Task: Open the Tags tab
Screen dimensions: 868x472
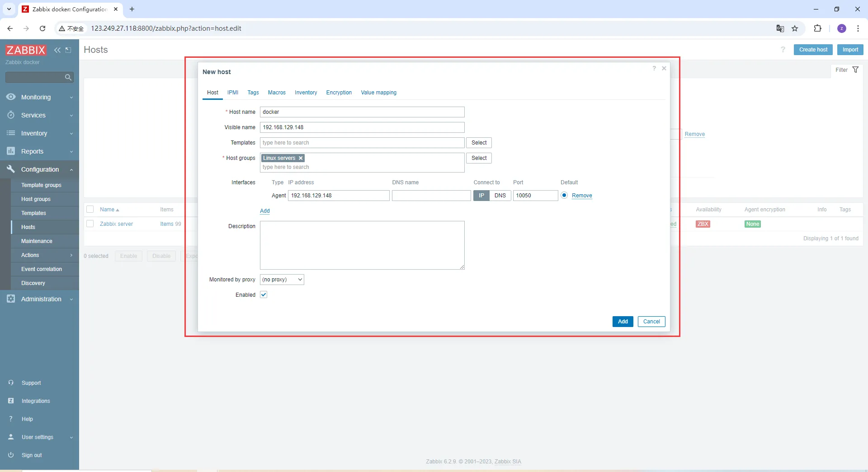Action: coord(253,93)
